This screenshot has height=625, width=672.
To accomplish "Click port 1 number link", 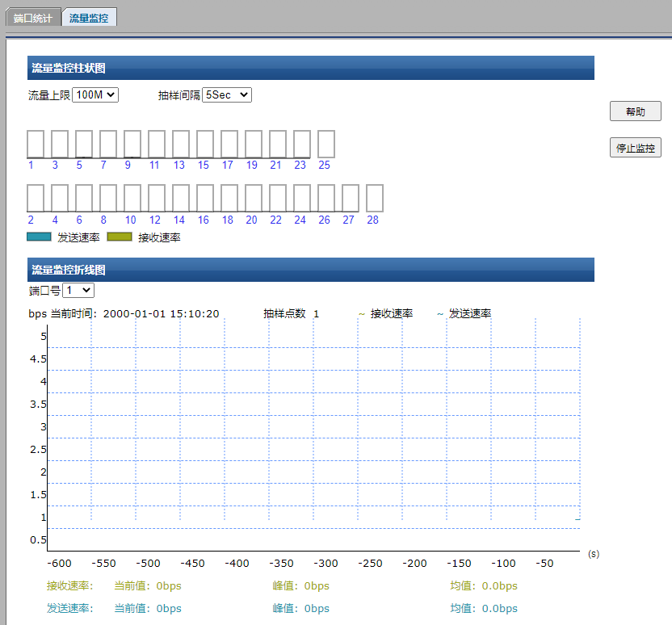I will (x=31, y=165).
